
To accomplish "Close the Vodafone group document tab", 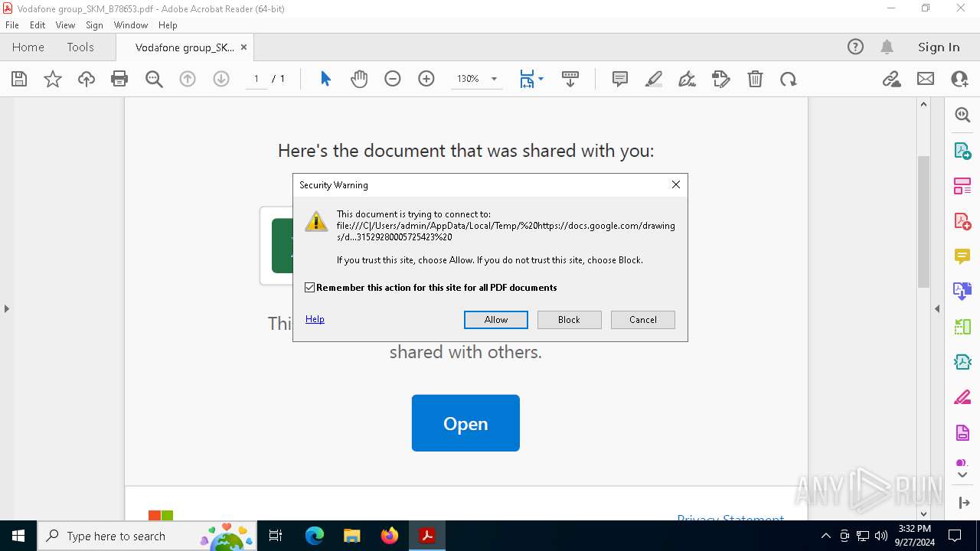I will [x=243, y=47].
